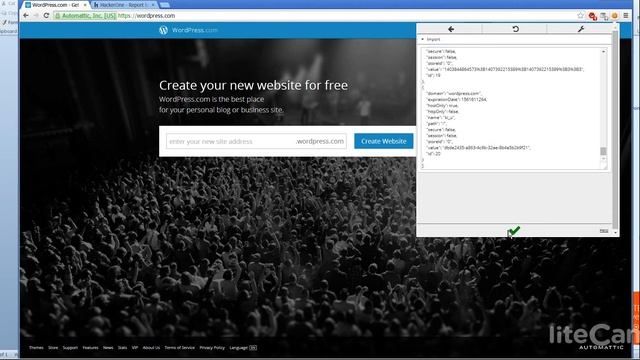The image size is (640, 360).
Task: Open the Stats footer link
Action: (122, 348)
